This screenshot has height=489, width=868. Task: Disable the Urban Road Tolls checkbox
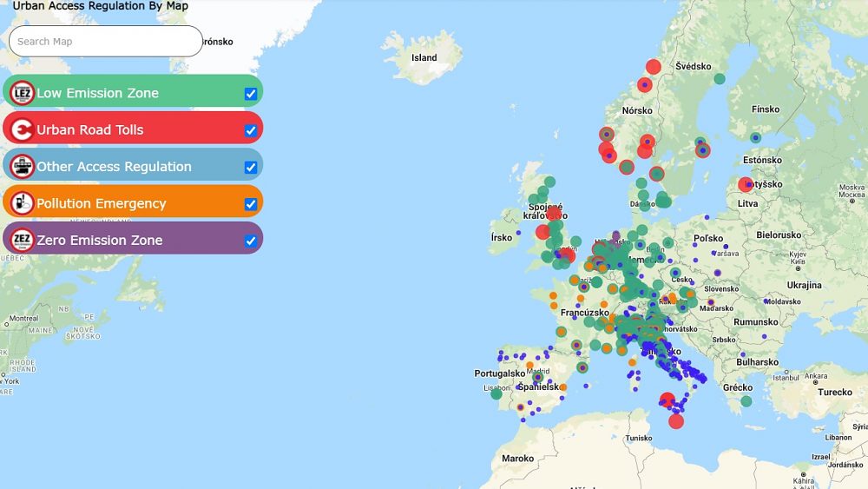(250, 130)
